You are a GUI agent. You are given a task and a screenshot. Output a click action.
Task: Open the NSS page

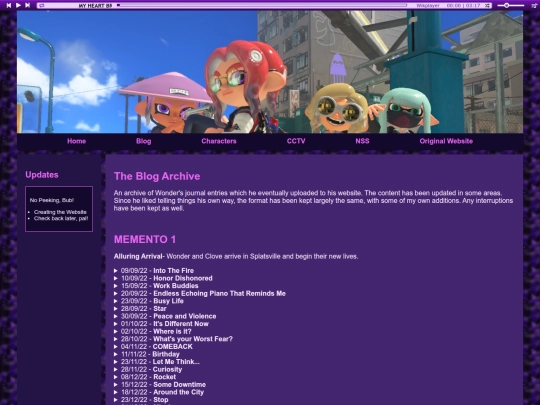[x=362, y=141]
